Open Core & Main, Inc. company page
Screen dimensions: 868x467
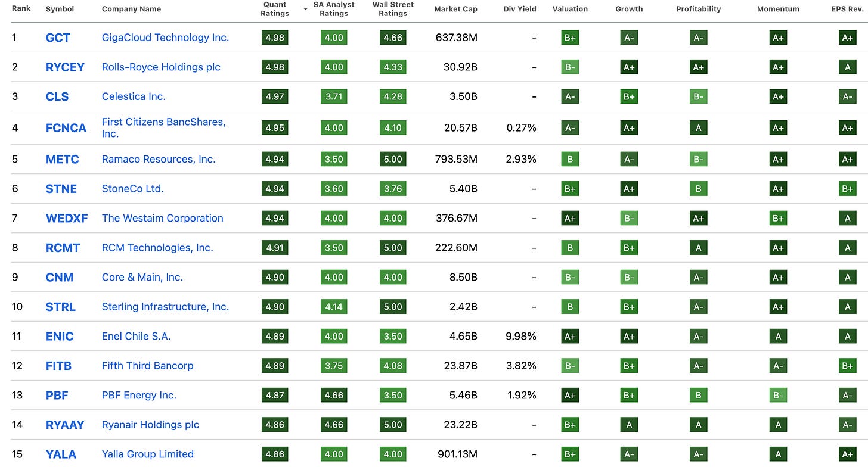click(x=142, y=278)
